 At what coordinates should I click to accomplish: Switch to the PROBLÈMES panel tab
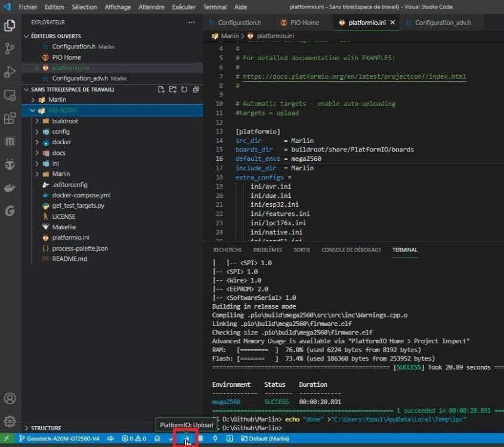point(267,250)
